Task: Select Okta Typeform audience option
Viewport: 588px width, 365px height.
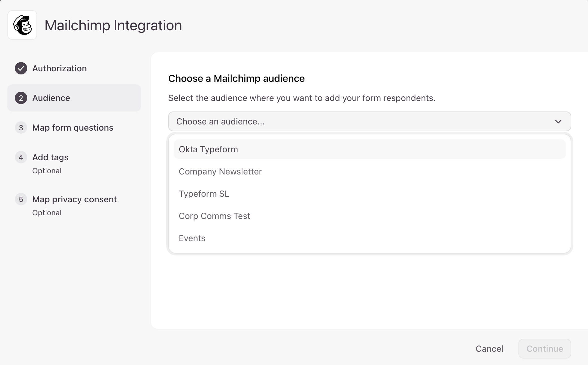Action: (x=369, y=149)
